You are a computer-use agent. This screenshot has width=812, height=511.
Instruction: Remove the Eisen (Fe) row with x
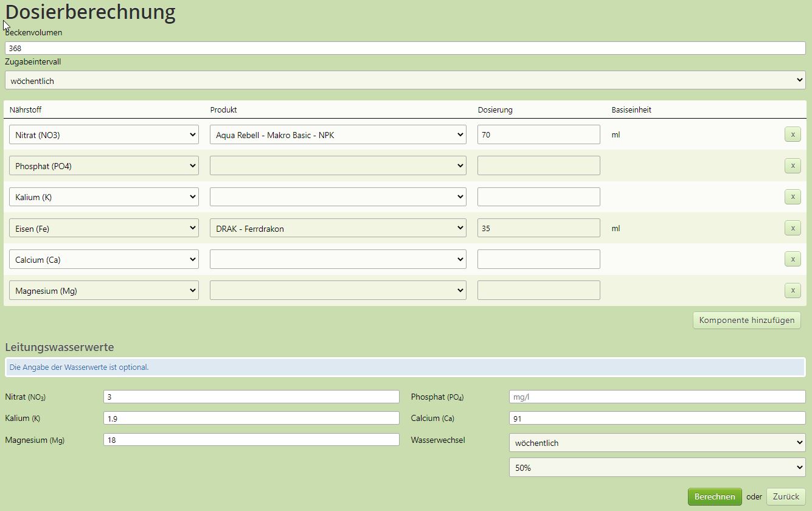coord(793,228)
